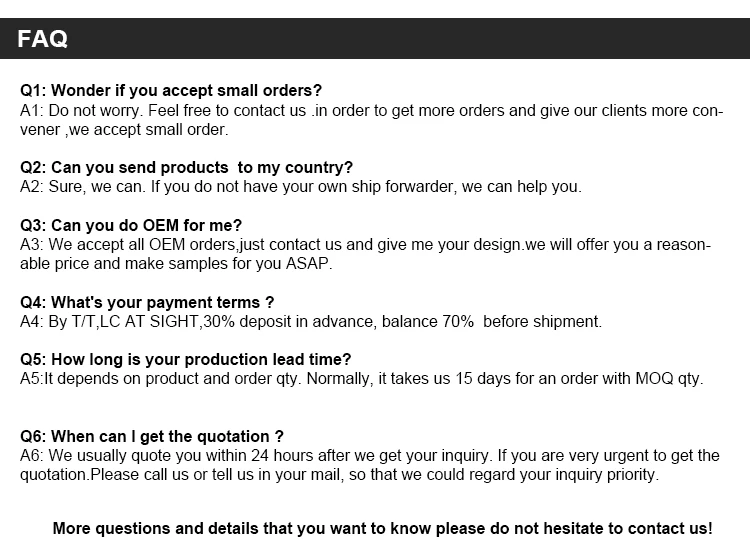Select the Q5 production lead time question
This screenshot has height=554, width=750.
point(186,359)
